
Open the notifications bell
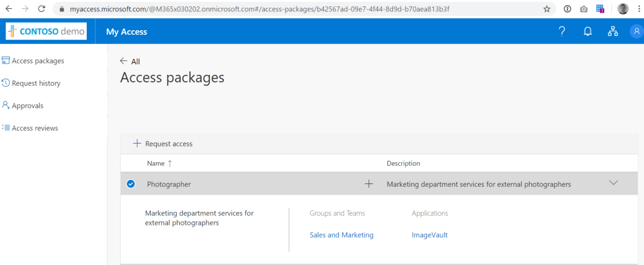click(x=587, y=32)
